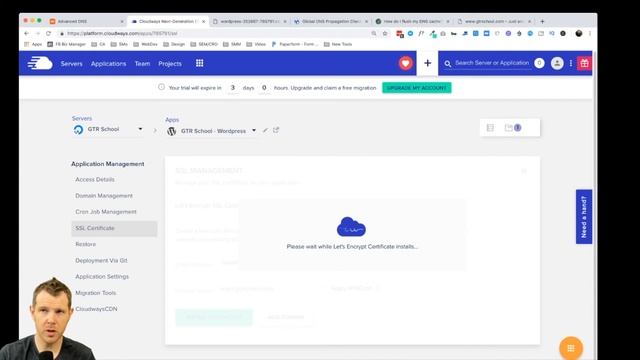The image size is (640, 360).
Task: Open the three-dot navbar menu
Action: pos(571,63)
